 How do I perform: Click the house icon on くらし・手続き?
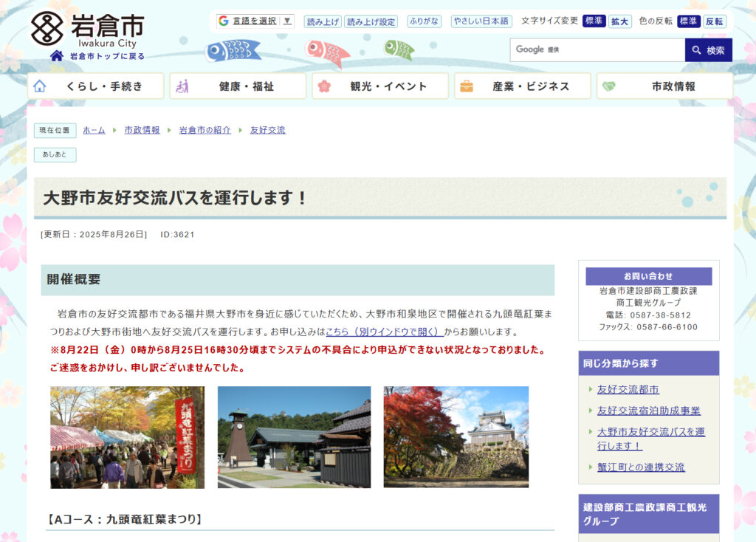(40, 86)
